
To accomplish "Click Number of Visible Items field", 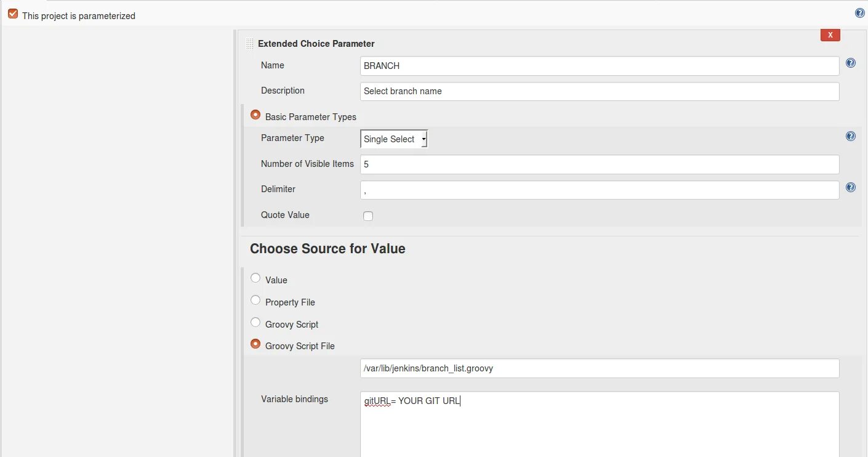I will 599,164.
